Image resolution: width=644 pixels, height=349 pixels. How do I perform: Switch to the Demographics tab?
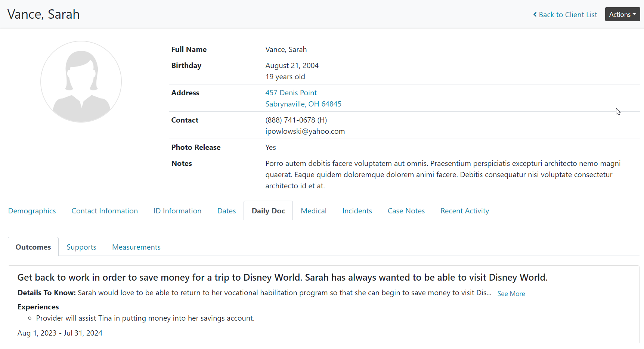coord(32,211)
